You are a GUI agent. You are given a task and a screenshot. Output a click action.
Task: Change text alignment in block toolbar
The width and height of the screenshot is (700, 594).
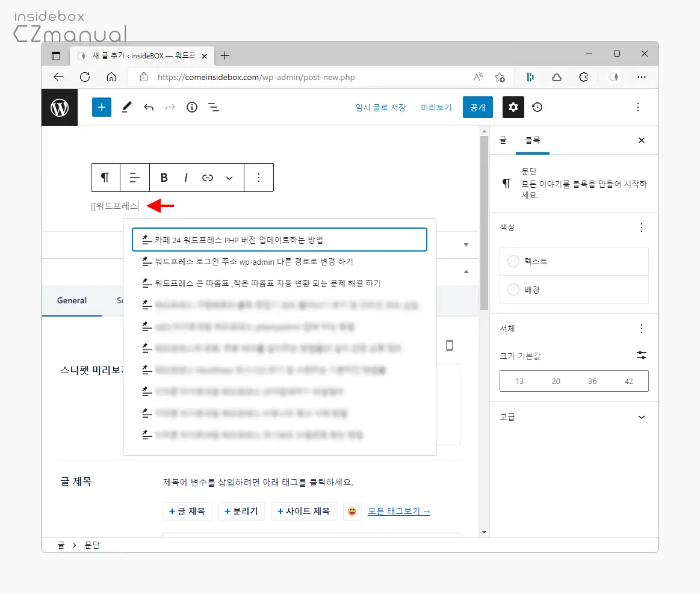pyautogui.click(x=134, y=178)
